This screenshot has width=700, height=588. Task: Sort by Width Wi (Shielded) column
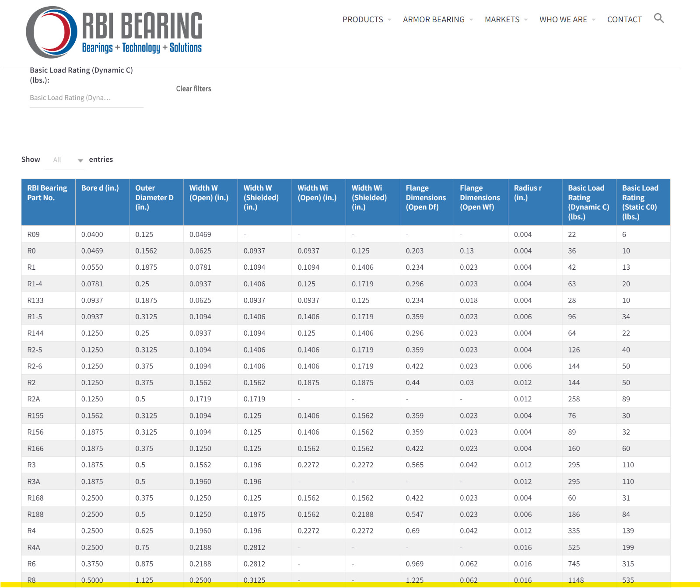pos(373,202)
